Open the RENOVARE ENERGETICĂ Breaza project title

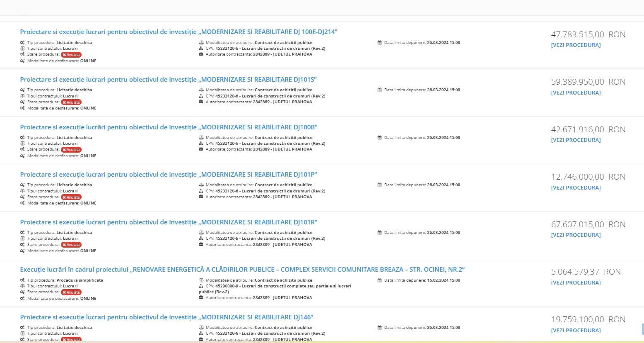pos(242,270)
